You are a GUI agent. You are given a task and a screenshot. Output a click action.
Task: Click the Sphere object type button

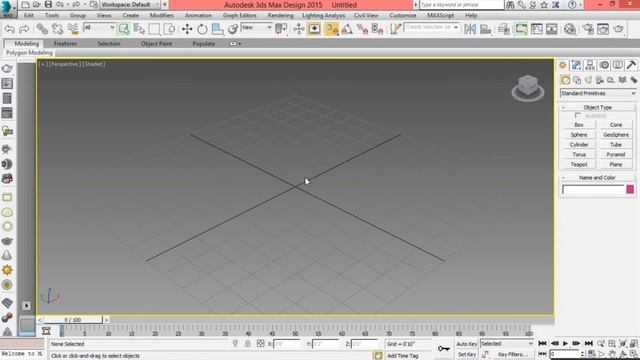(x=579, y=135)
